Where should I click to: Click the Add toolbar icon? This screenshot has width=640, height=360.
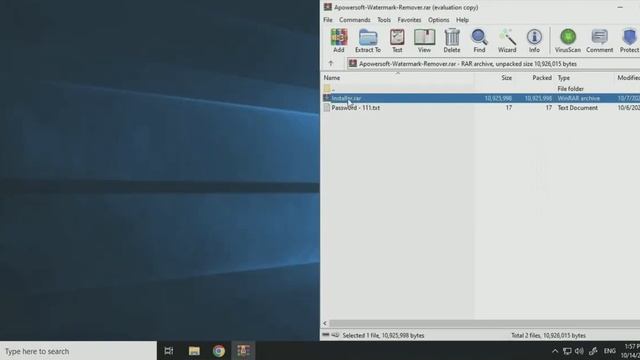tap(339, 40)
